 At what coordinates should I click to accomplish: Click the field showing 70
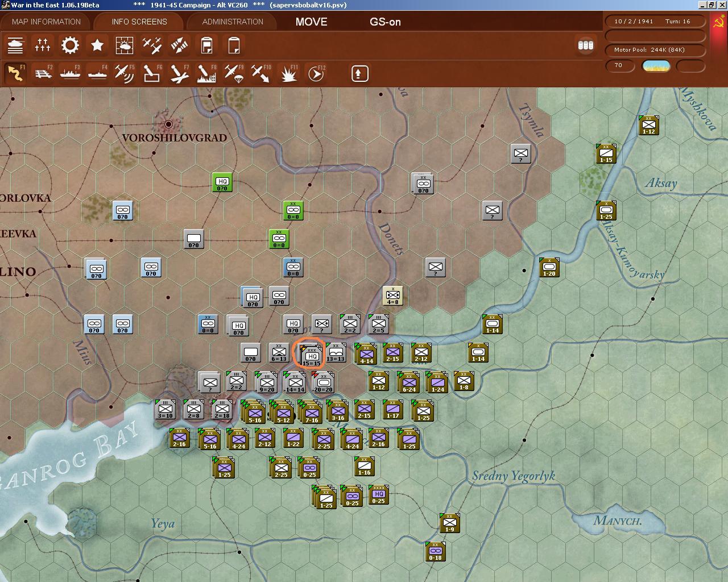(x=621, y=65)
